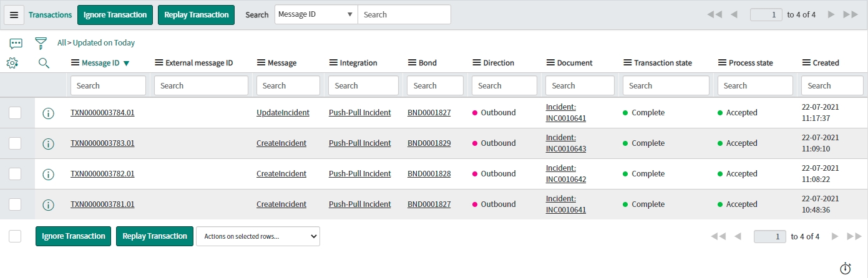This screenshot has height=278, width=868.
Task: Open the Message ID search field dropdown
Action: (316, 14)
